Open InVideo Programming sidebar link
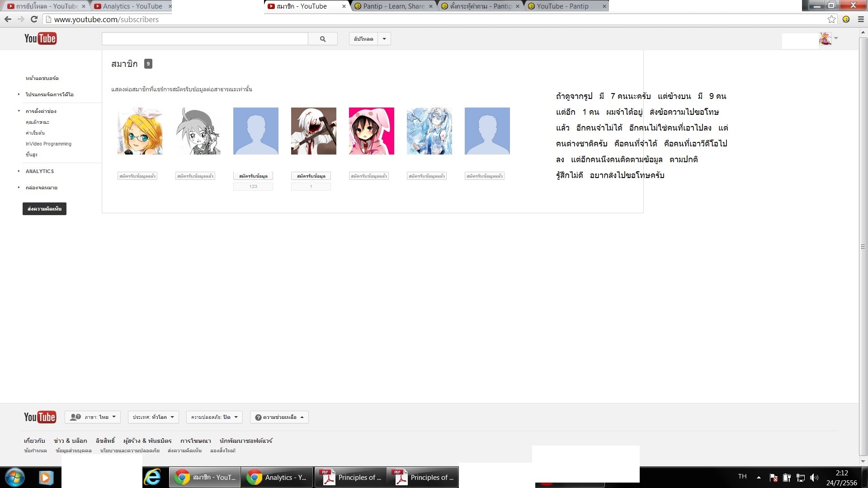Image resolution: width=868 pixels, height=488 pixels. pyautogui.click(x=48, y=144)
